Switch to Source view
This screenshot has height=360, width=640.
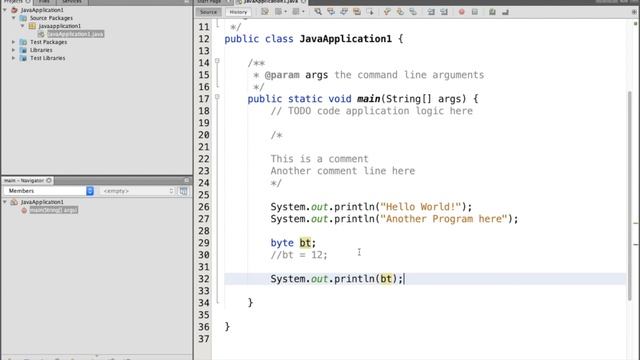(x=208, y=12)
